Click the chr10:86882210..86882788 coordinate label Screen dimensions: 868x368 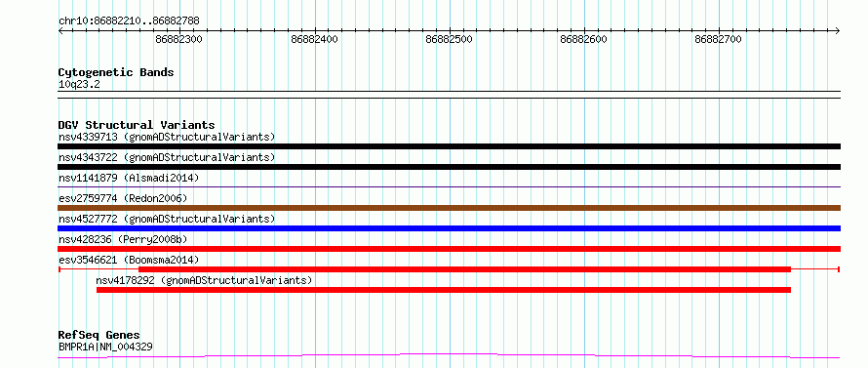[x=129, y=21]
